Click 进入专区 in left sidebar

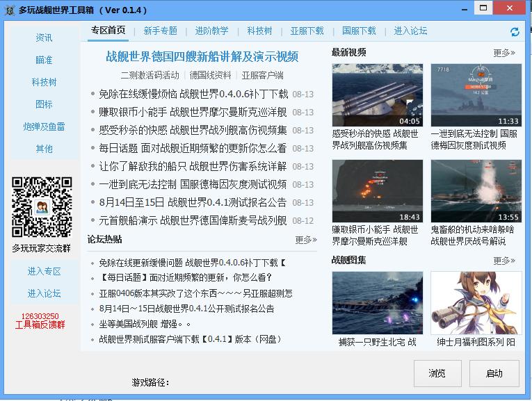(x=44, y=271)
